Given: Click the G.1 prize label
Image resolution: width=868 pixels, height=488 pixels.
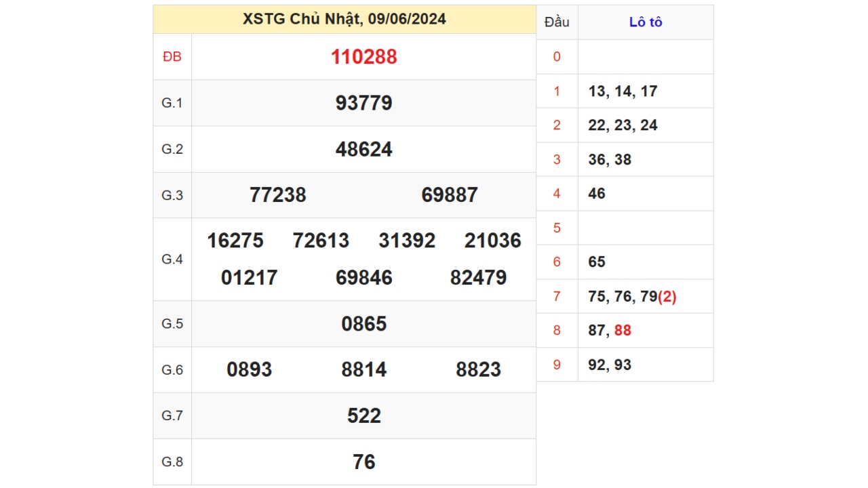Looking at the screenshot, I should coord(172,103).
